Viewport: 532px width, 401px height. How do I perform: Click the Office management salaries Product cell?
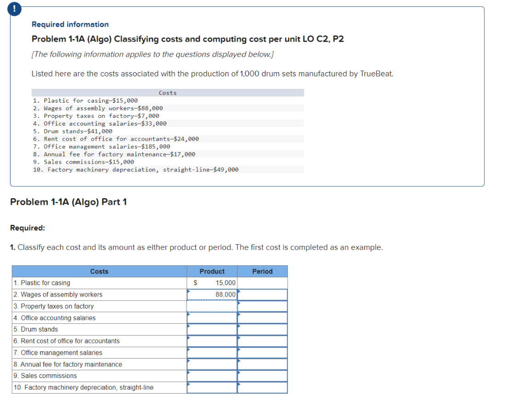pyautogui.click(x=212, y=352)
